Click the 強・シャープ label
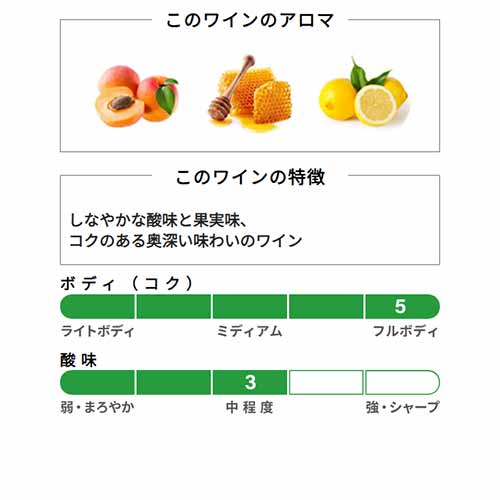 tap(402, 407)
